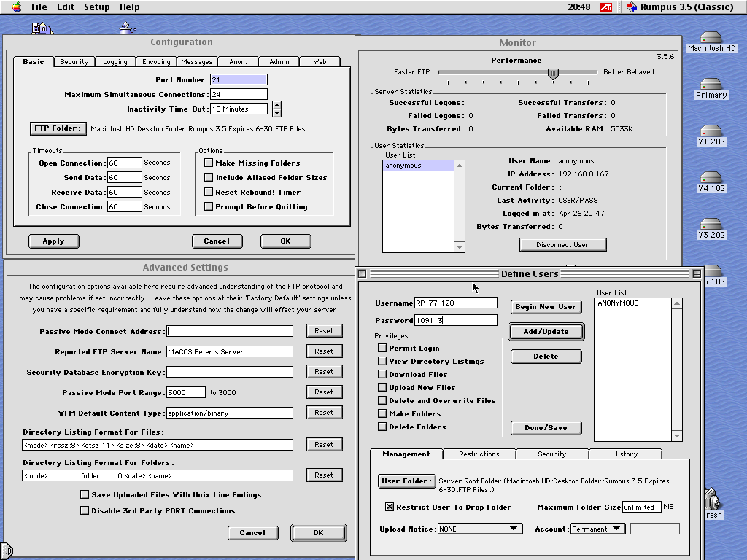Viewport: 747px width, 560px height.
Task: Click the Control Strip tab at screen corner
Action: pyautogui.click(x=6, y=552)
